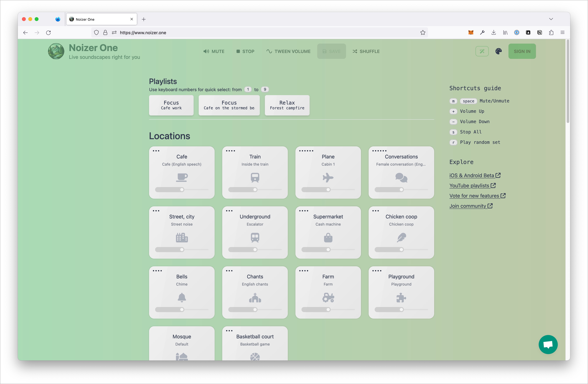The image size is (588, 384).
Task: Click the bell icon in Bells card
Action: [182, 297]
